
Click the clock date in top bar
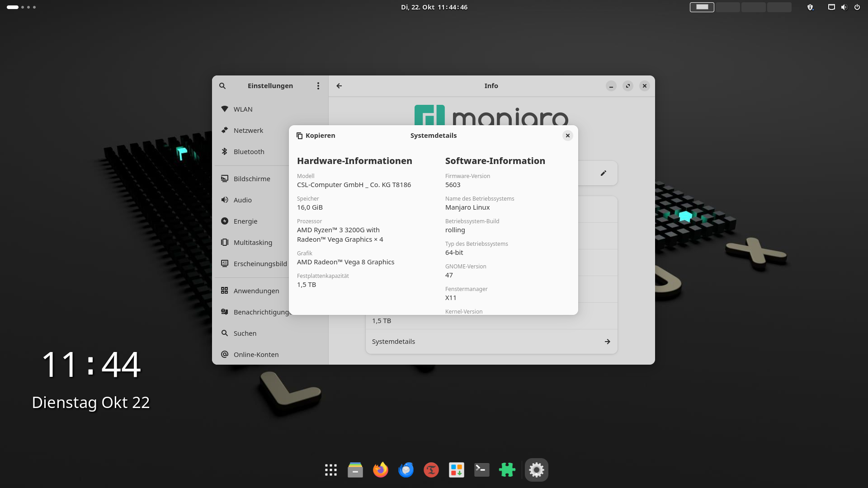pos(434,7)
